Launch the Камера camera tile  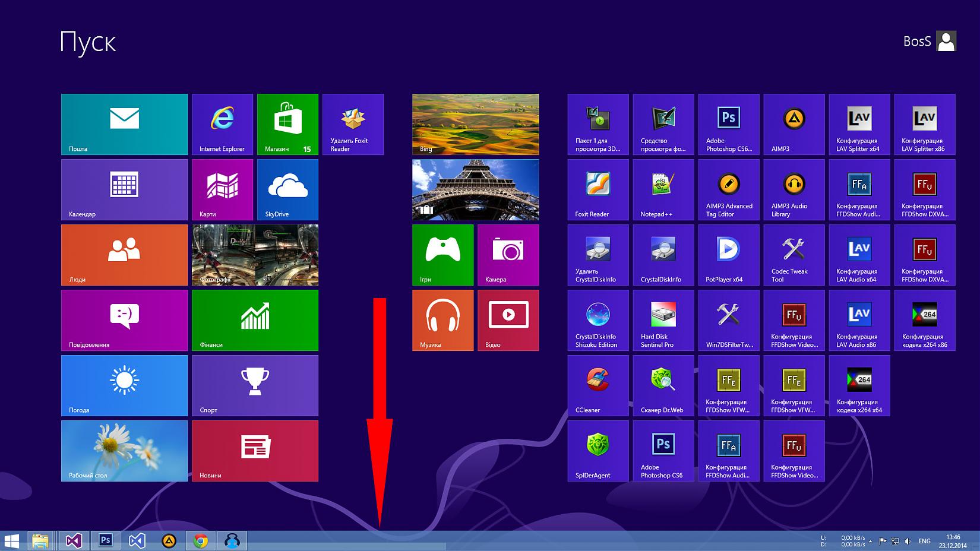click(x=508, y=255)
